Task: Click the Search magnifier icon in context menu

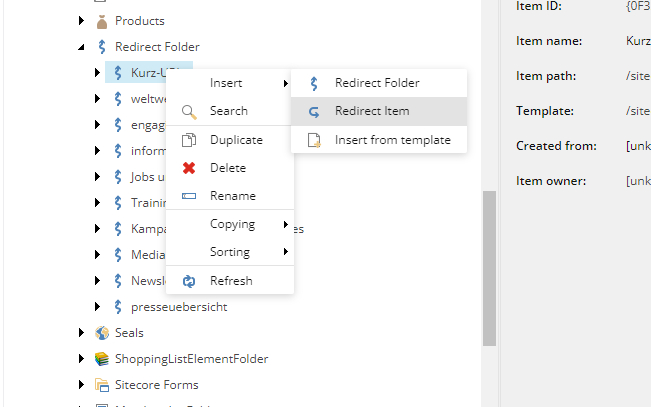Action: (189, 111)
